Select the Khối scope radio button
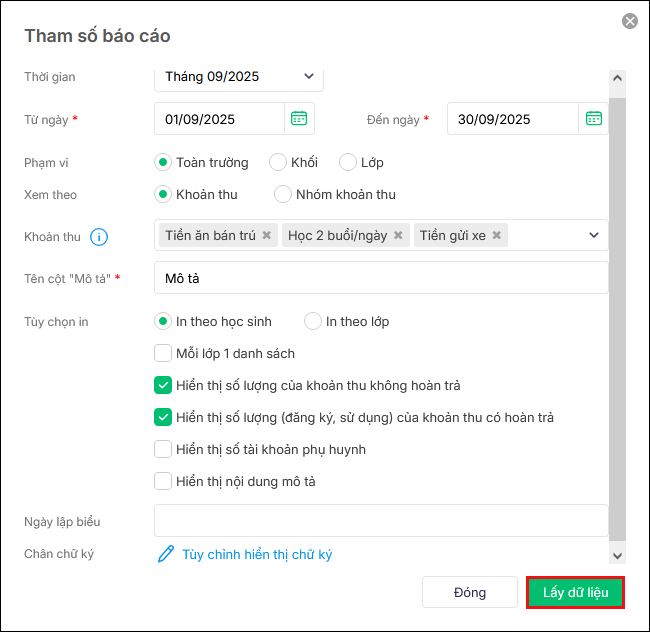Screen dimensions: 650x632 click(278, 162)
